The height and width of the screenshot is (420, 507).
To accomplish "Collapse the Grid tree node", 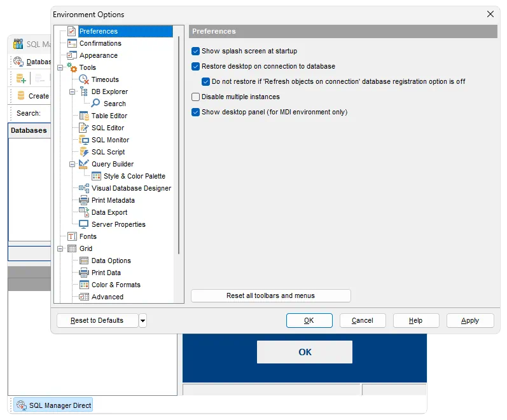I will [x=60, y=249].
